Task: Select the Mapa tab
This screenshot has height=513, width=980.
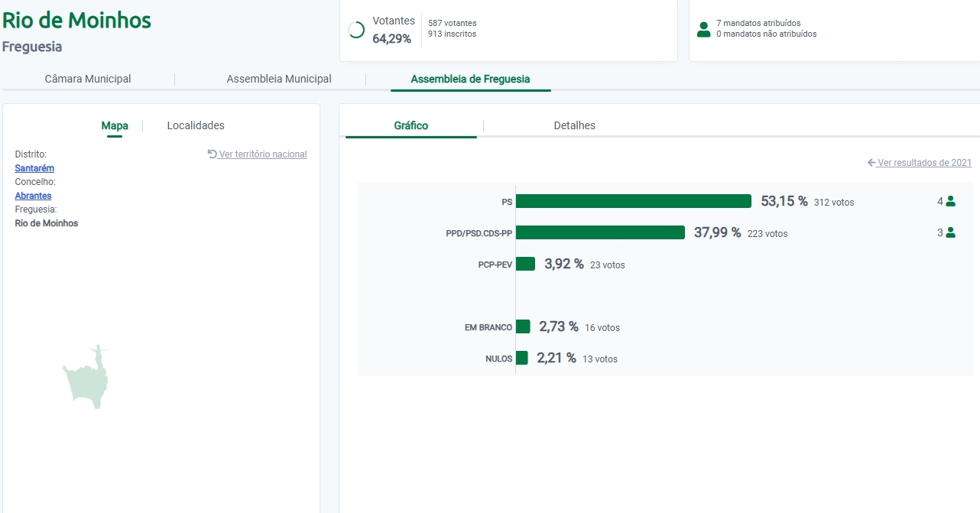Action: pos(115,125)
